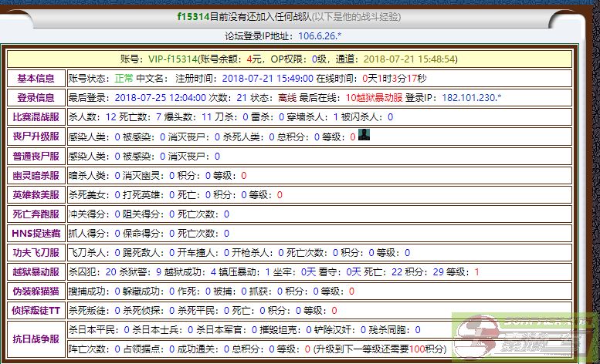Select the 死亡奔跑服 server label
The width and height of the screenshot is (600, 364).
pos(36,214)
